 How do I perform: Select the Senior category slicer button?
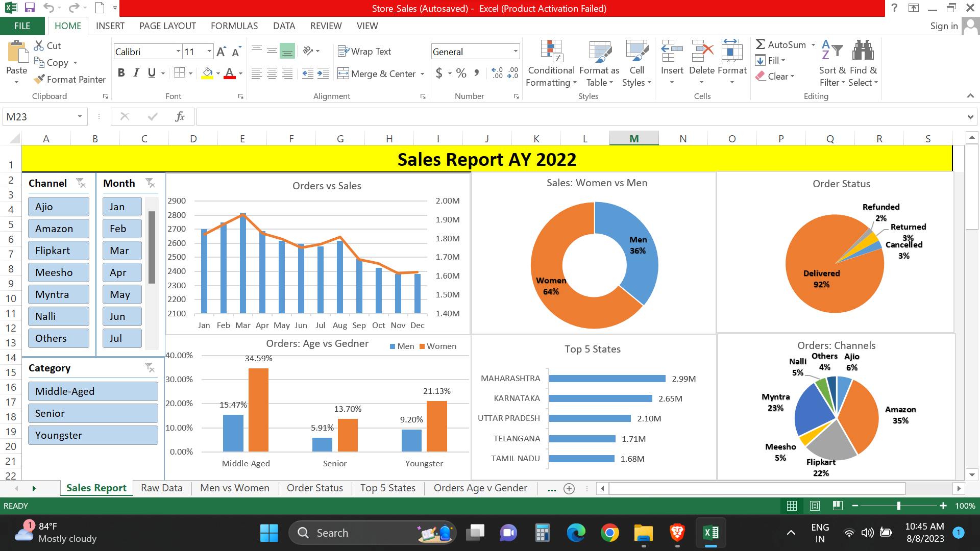pyautogui.click(x=93, y=413)
